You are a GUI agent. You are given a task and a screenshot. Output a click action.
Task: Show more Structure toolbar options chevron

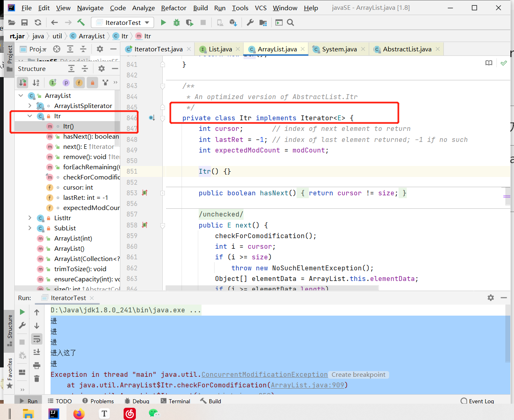tap(115, 83)
